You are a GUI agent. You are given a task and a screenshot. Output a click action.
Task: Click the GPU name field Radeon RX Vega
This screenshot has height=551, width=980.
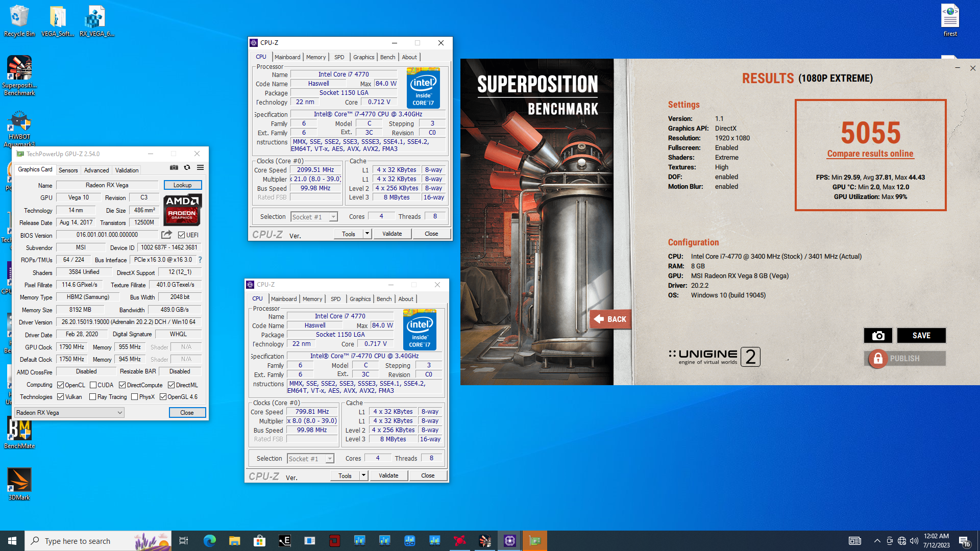pyautogui.click(x=107, y=185)
